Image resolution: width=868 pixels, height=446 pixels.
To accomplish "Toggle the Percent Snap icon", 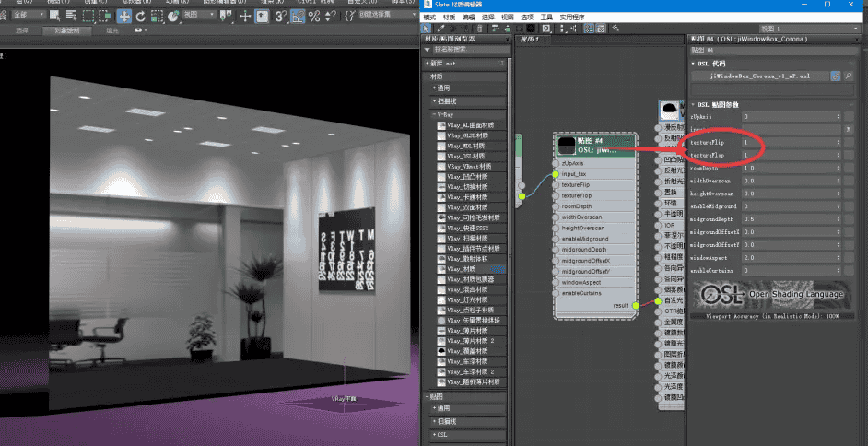I will [314, 16].
